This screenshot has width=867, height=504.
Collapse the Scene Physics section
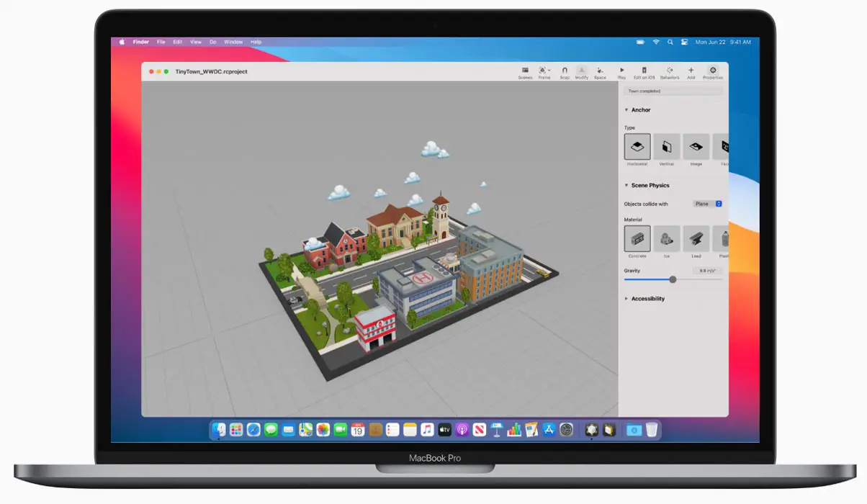[x=626, y=186]
